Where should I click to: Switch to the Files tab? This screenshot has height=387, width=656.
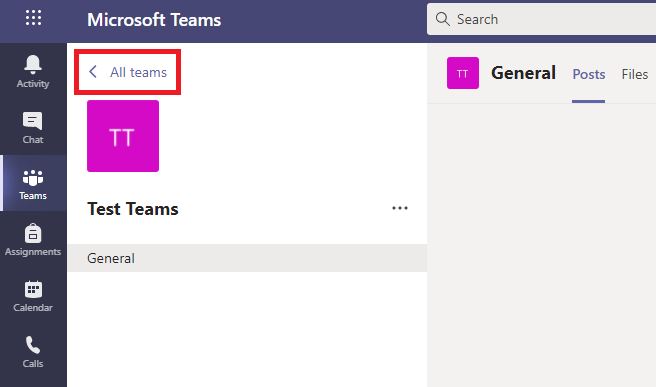coord(635,74)
